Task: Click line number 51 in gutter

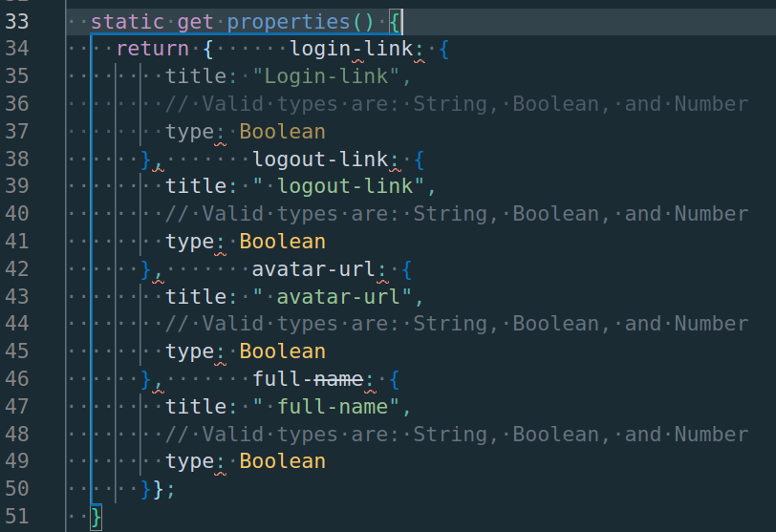Action: (17, 517)
